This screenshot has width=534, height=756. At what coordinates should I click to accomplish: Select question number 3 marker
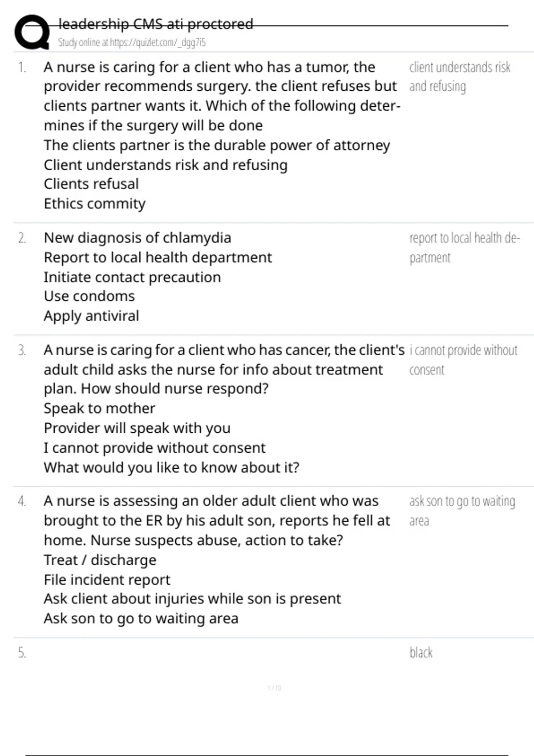coord(22,350)
